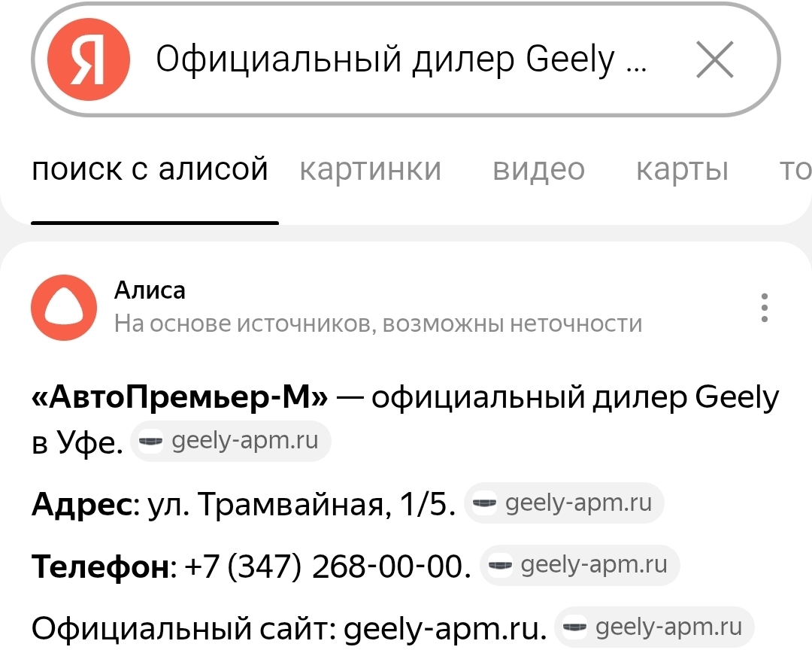Open the карты tab
This screenshot has width=812, height=650.
click(682, 169)
